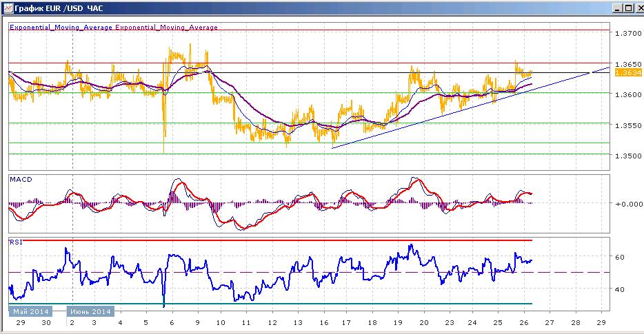This screenshot has height=334, width=644.
Task: Select the first Exponential_Moving_Average indicator label
Action: pos(61,27)
